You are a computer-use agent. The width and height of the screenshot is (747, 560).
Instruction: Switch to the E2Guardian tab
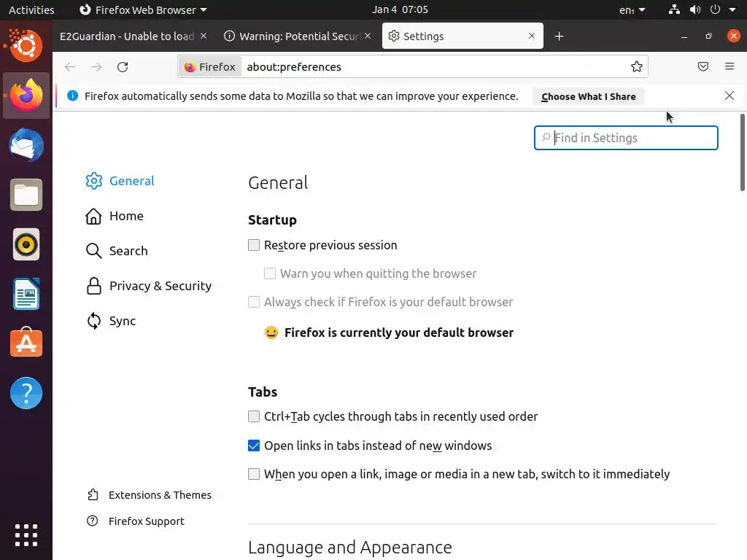[127, 36]
